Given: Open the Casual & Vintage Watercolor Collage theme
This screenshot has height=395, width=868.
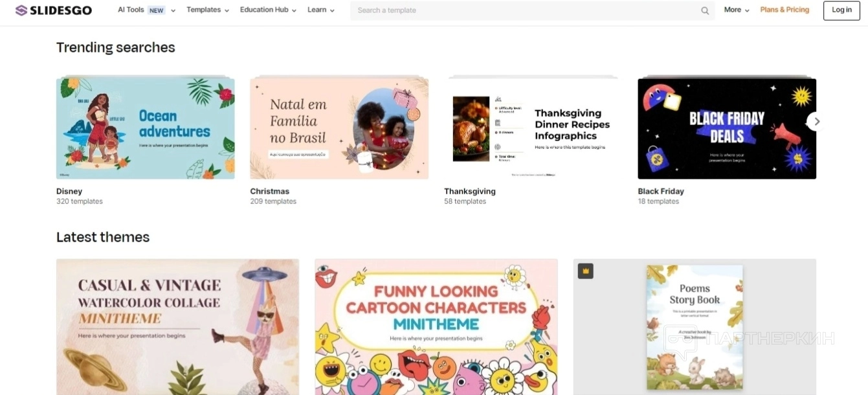Looking at the screenshot, I should click(177, 327).
